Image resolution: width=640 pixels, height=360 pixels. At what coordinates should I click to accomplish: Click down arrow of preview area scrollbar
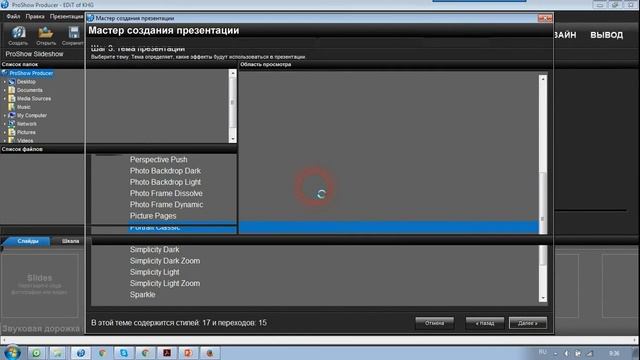tap(543, 298)
